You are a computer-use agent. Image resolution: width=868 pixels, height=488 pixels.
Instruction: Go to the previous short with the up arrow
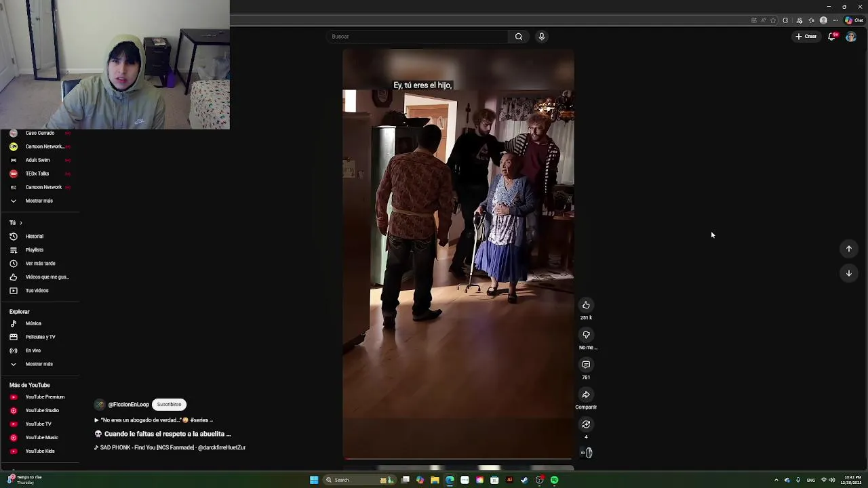(848, 249)
